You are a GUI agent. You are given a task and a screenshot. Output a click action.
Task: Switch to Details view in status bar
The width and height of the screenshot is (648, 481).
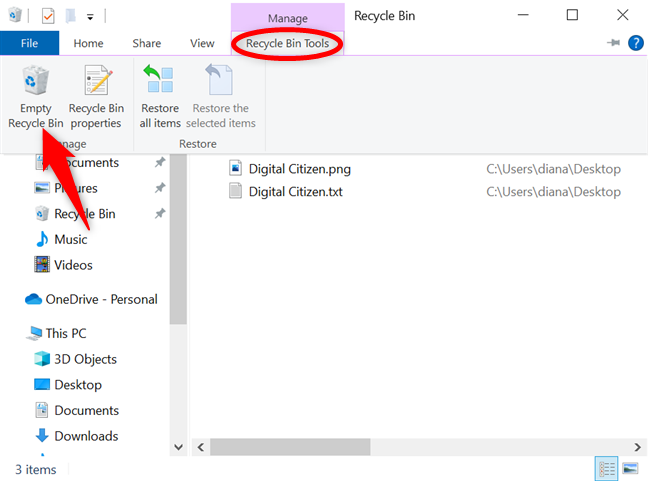coord(606,469)
